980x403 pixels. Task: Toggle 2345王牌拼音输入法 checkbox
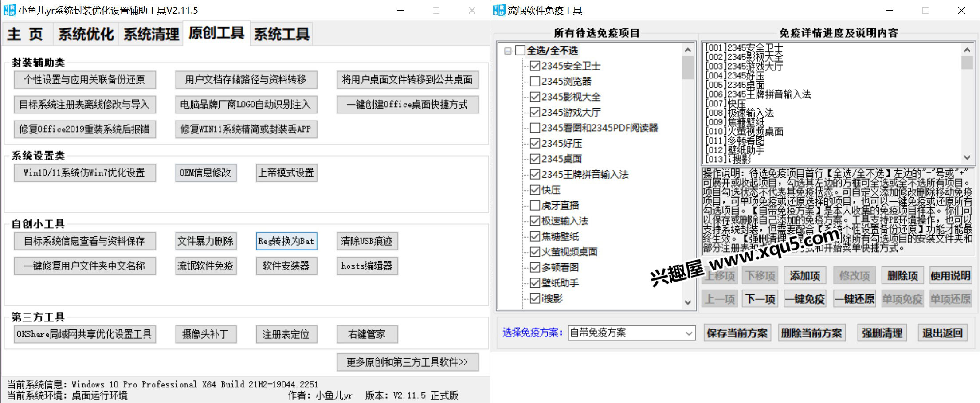[535, 175]
